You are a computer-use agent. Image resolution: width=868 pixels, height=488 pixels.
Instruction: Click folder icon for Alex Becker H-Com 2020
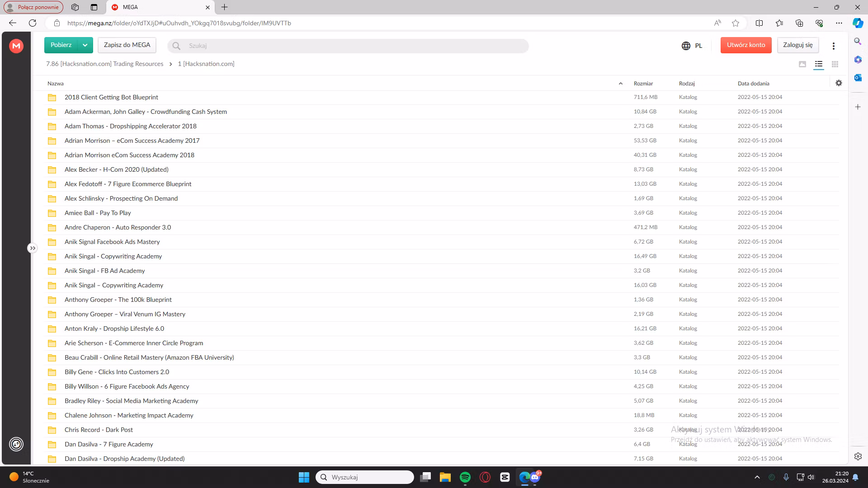click(x=52, y=169)
